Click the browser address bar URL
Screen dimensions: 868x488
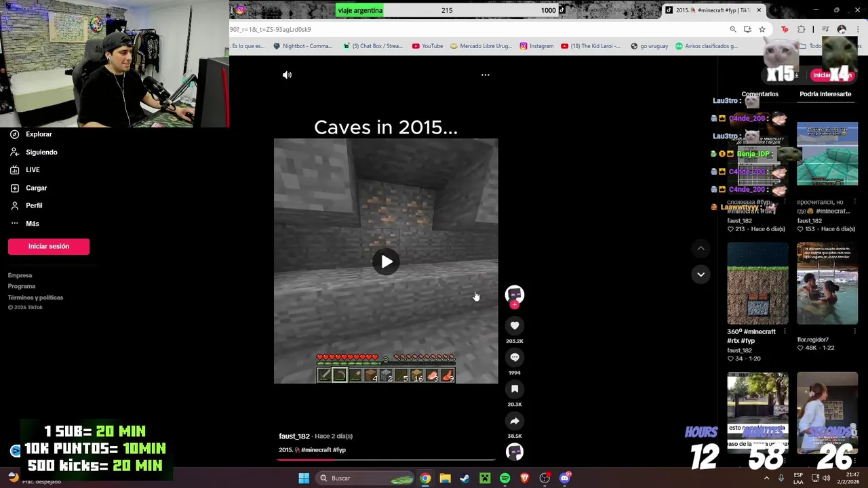point(271,30)
